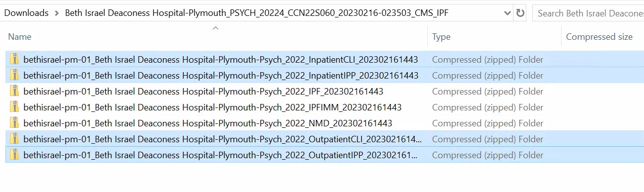This screenshot has height=192, width=644.
Task: Select the IPFIMM_202302161443 zipped folder name
Action: (x=212, y=107)
